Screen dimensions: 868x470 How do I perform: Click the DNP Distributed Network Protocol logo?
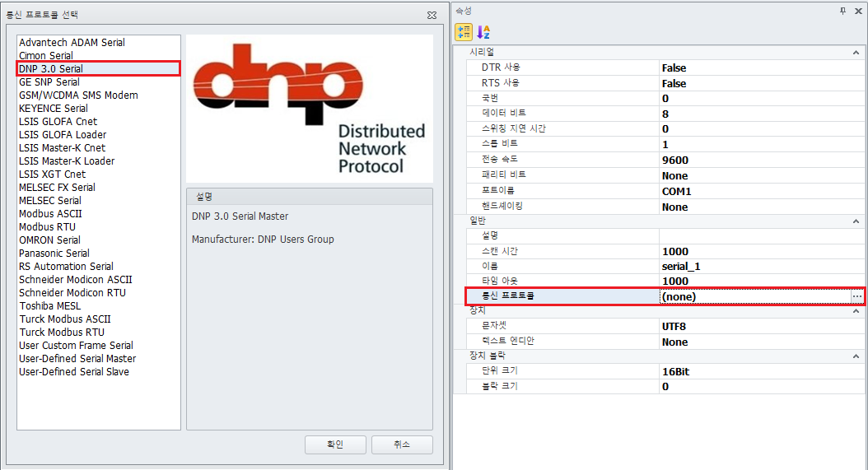tap(310, 109)
